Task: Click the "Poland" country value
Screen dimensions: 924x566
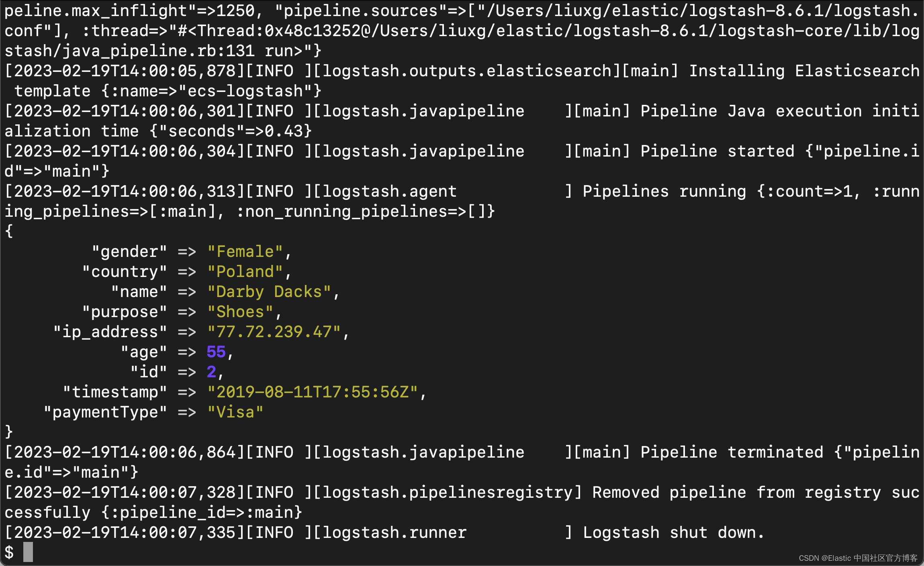Action: pyautogui.click(x=245, y=272)
